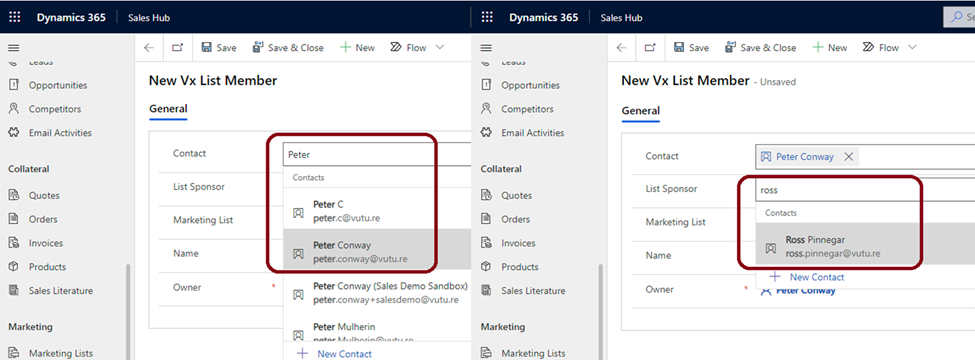Go back using left window's arrow

point(149,47)
